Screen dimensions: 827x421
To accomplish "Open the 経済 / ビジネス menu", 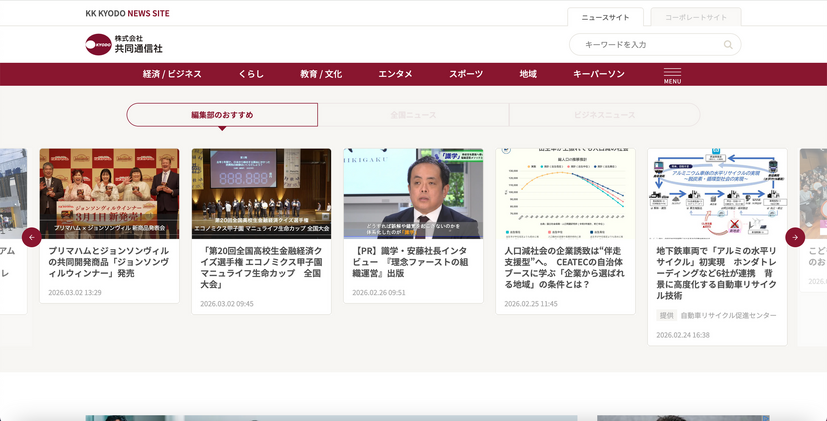I will 172,74.
